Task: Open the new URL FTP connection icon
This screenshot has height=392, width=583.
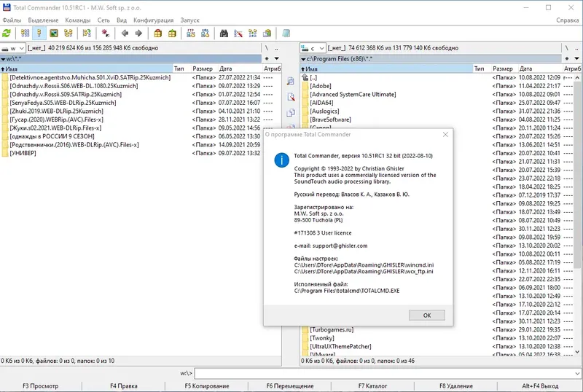Action: tap(206, 33)
